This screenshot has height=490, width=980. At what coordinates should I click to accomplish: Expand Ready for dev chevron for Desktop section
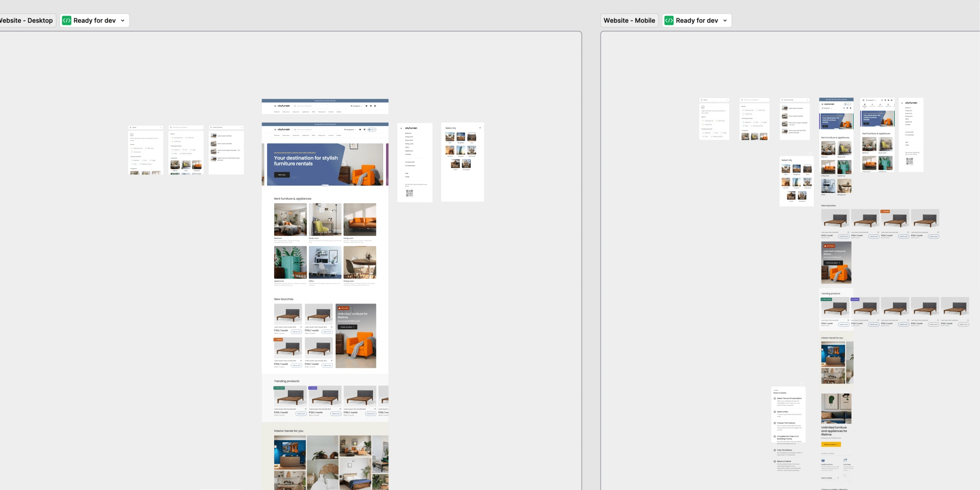click(x=123, y=21)
